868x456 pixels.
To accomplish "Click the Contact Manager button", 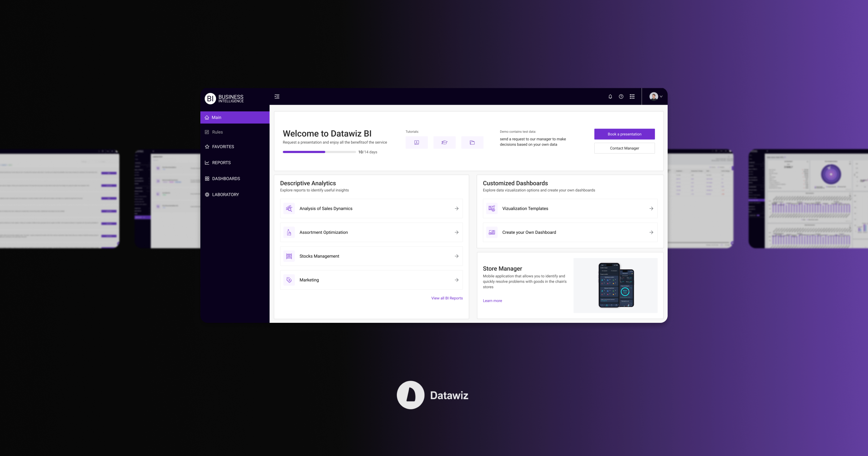I will pos(625,148).
